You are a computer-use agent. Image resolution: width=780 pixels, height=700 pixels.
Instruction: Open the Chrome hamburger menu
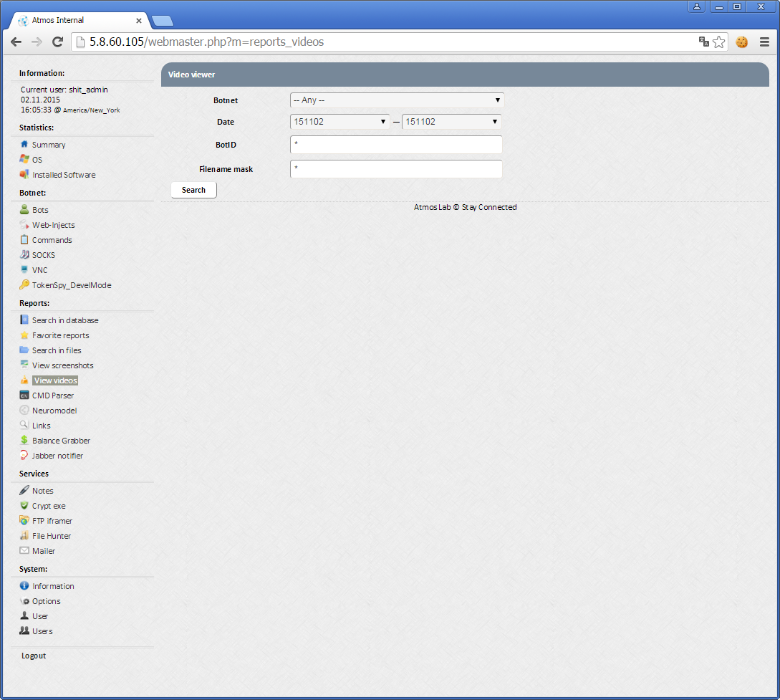tap(764, 42)
